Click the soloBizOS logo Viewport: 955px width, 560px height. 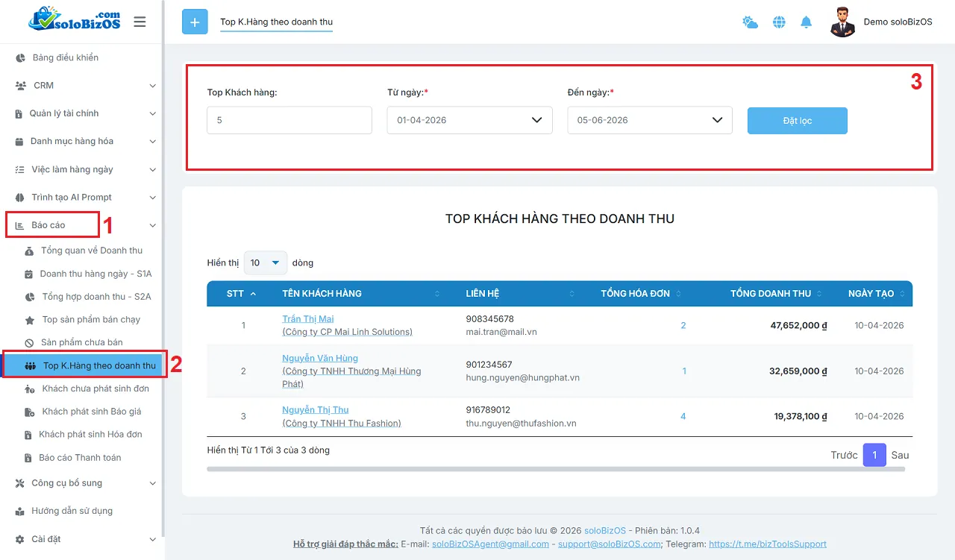74,19
